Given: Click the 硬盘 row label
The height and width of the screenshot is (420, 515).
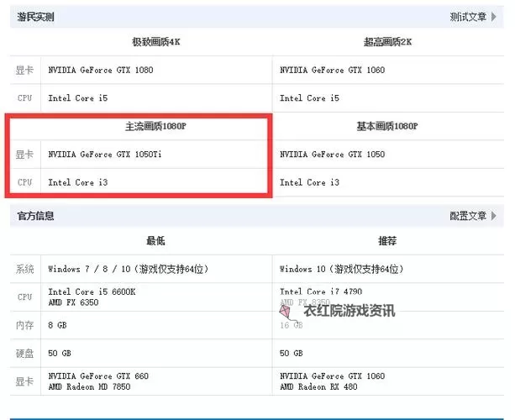Looking at the screenshot, I should coord(25,354).
